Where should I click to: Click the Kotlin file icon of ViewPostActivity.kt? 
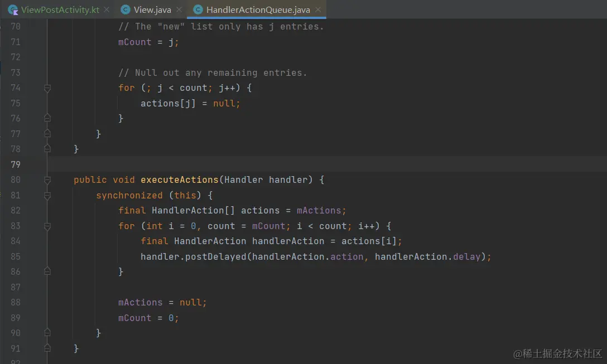pos(13,10)
